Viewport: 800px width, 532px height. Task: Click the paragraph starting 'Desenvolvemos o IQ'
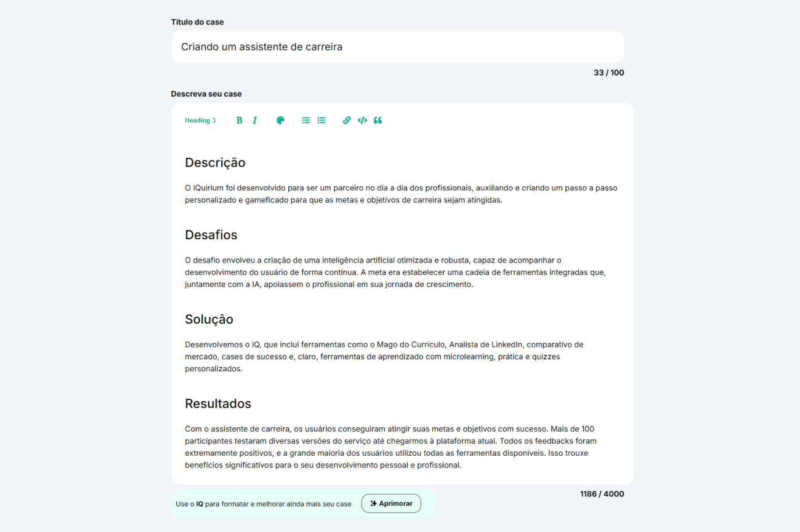[384, 356]
